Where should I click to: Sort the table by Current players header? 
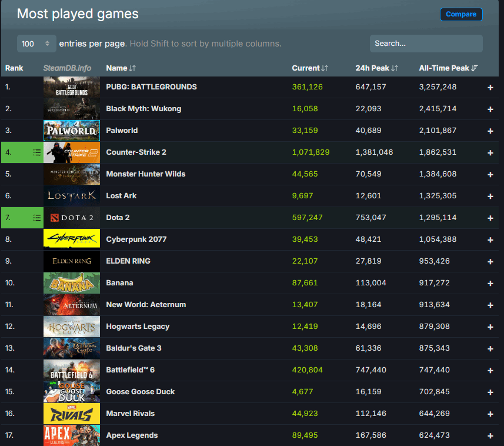309,68
